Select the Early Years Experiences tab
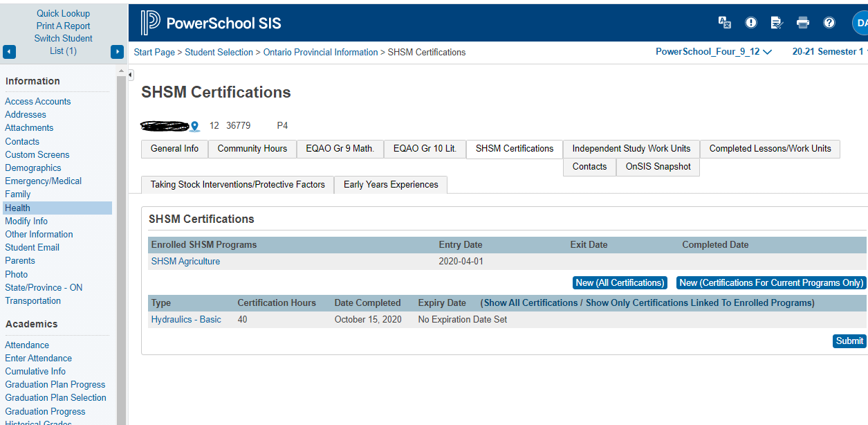 point(391,185)
